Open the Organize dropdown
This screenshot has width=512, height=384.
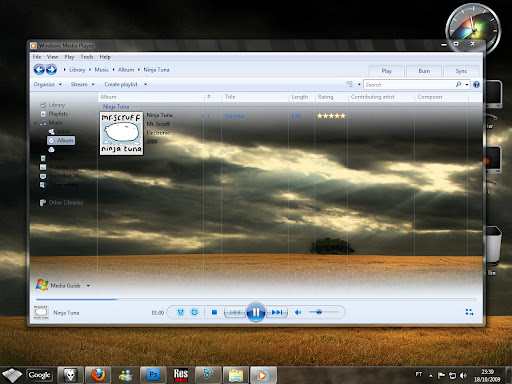click(48, 84)
